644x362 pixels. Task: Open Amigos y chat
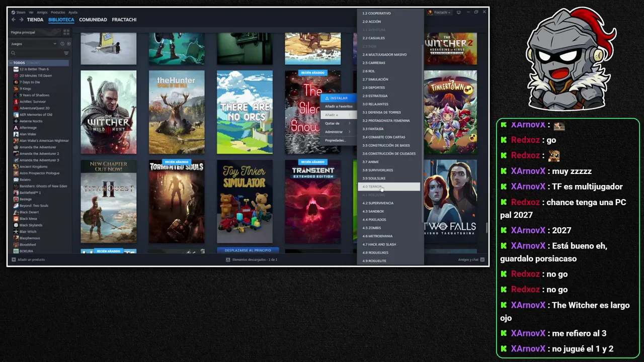click(x=468, y=259)
